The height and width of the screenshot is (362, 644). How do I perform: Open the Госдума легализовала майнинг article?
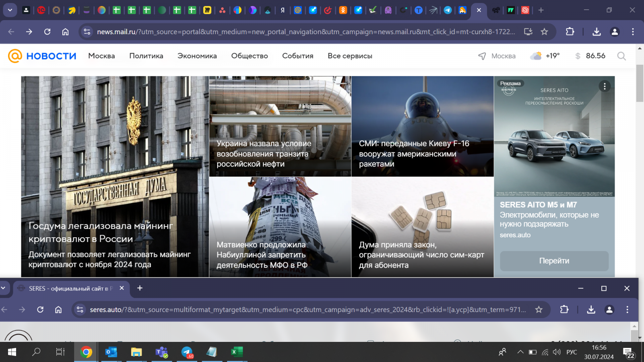coord(101,232)
